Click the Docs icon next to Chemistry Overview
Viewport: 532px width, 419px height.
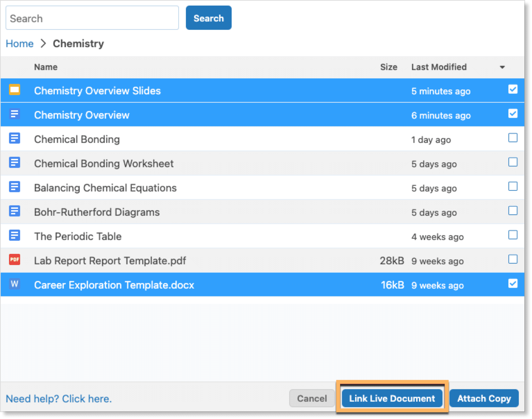pyautogui.click(x=15, y=114)
